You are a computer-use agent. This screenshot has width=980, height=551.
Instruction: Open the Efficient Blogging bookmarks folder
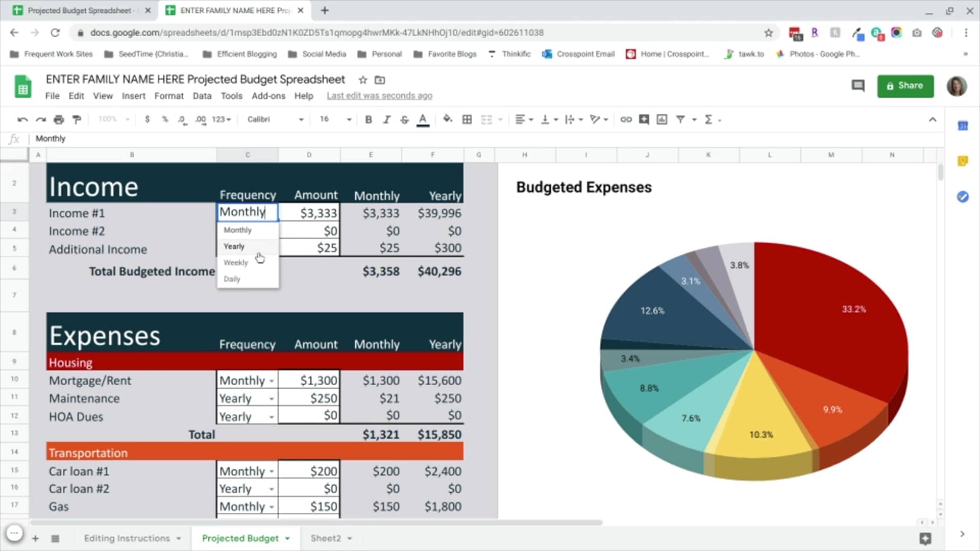click(239, 54)
